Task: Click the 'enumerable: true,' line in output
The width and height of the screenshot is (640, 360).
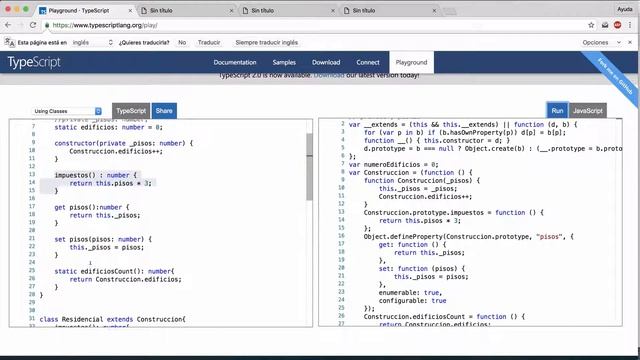Action: (410, 293)
